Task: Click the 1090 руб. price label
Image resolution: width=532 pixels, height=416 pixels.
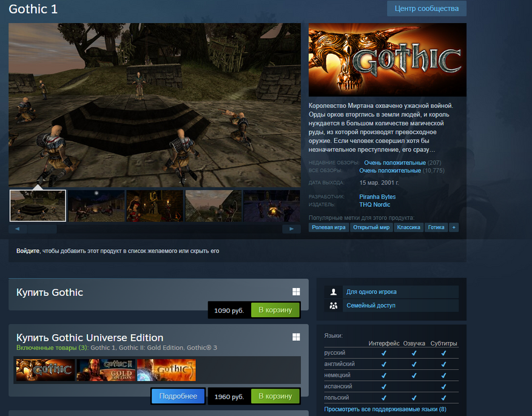Action: 229,310
